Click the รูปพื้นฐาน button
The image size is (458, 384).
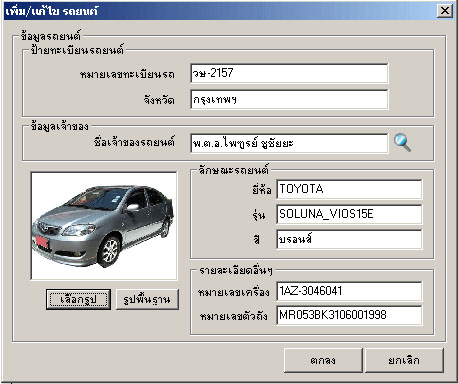147,299
